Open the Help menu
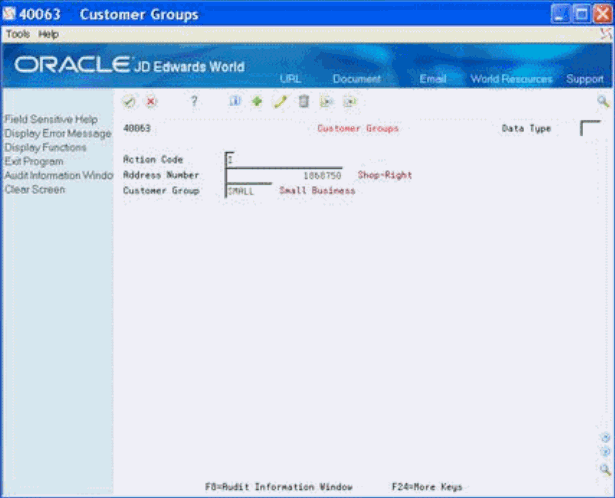This screenshot has height=498, width=615. click(x=48, y=34)
